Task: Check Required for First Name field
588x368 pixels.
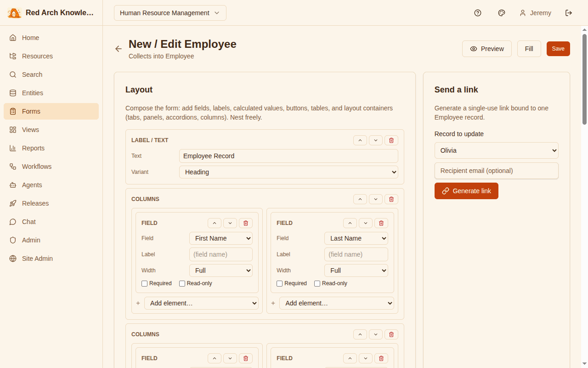Action: point(145,283)
